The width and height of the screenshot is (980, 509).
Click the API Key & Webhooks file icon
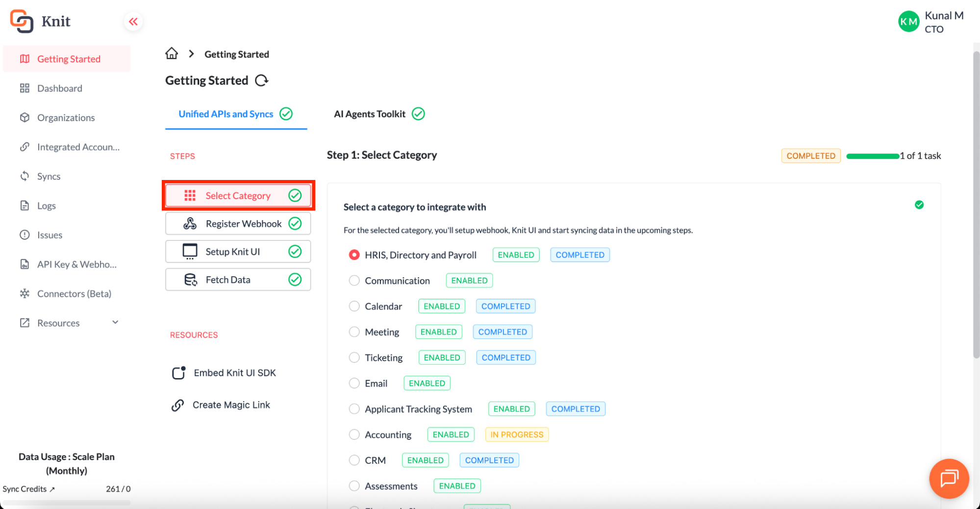click(25, 264)
